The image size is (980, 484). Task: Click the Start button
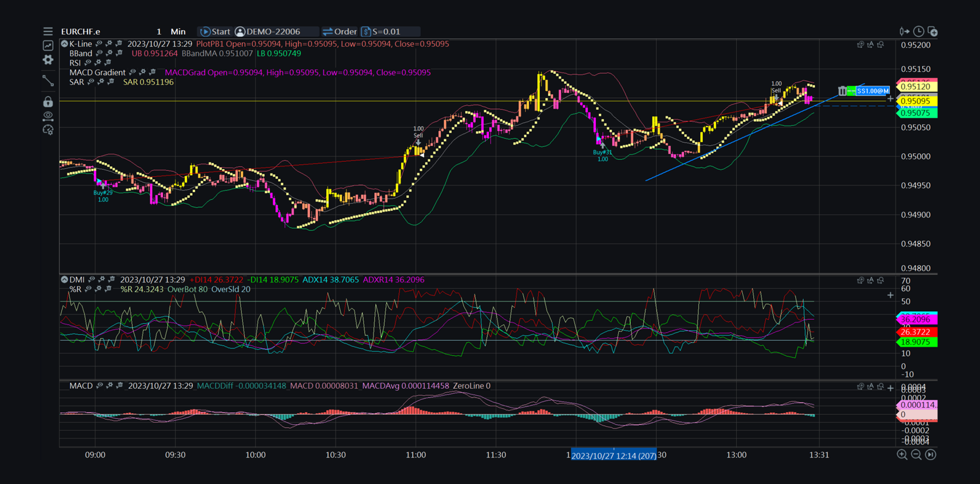tap(215, 32)
